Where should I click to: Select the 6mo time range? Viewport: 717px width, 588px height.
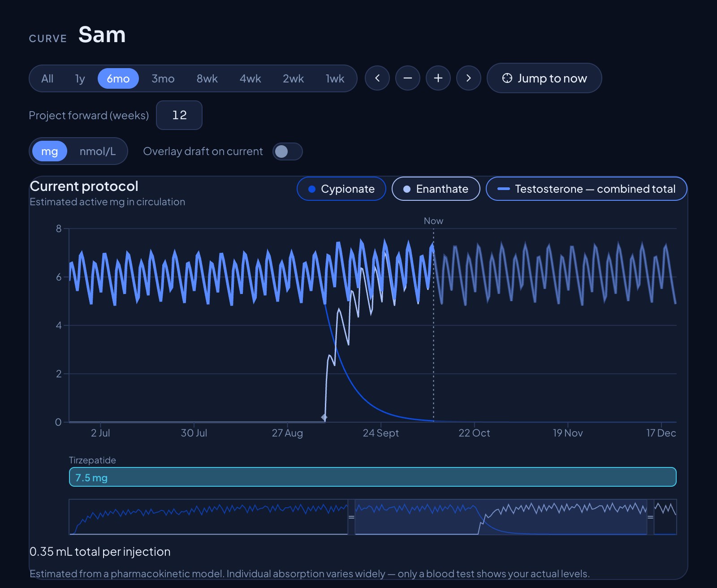click(118, 78)
